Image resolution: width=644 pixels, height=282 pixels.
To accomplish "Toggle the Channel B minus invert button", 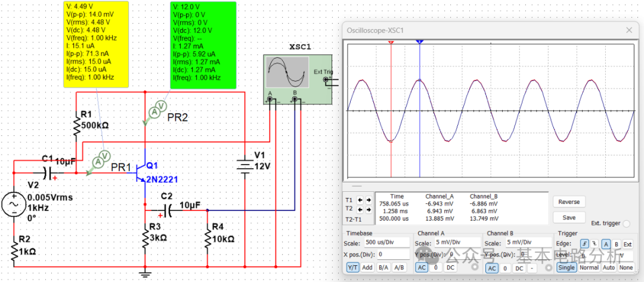I will (532, 268).
